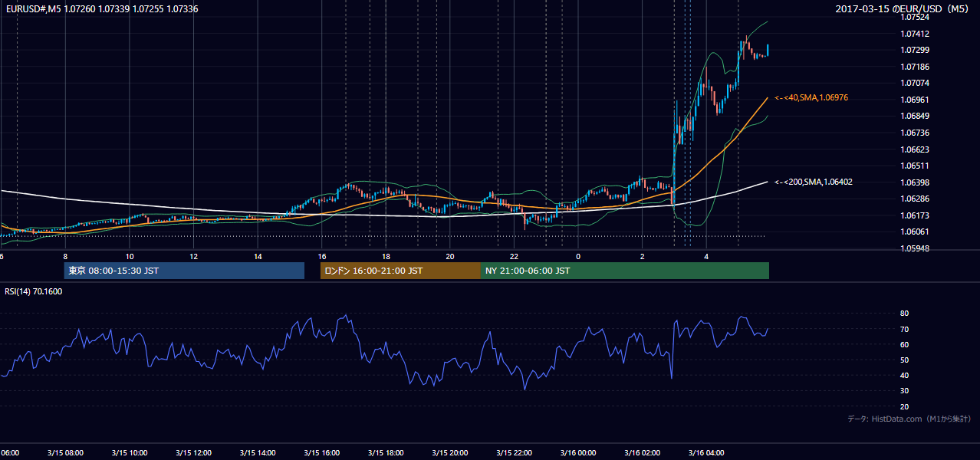This screenshot has width=980, height=460.
Task: Click the 3/15 10:00 time axis label
Action: click(129, 453)
